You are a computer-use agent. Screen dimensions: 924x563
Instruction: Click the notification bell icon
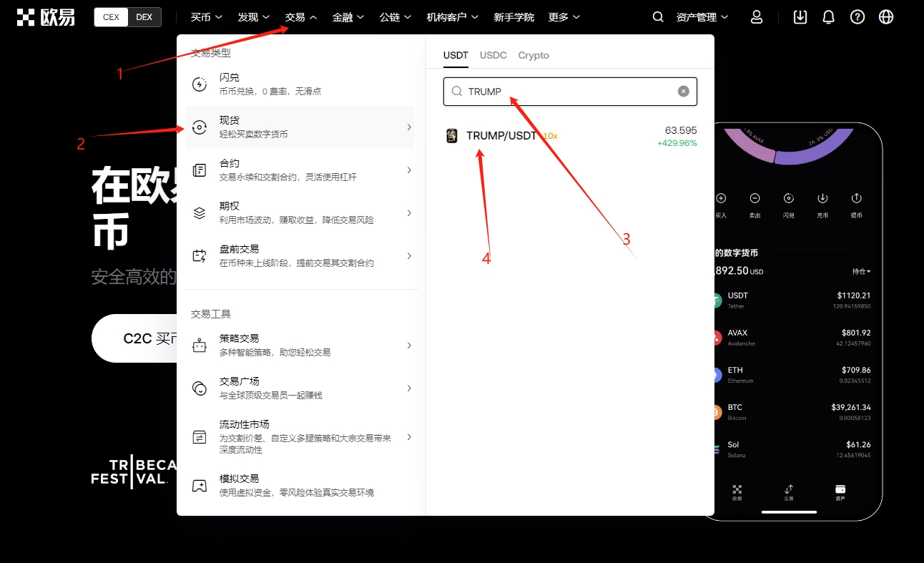pyautogui.click(x=828, y=16)
